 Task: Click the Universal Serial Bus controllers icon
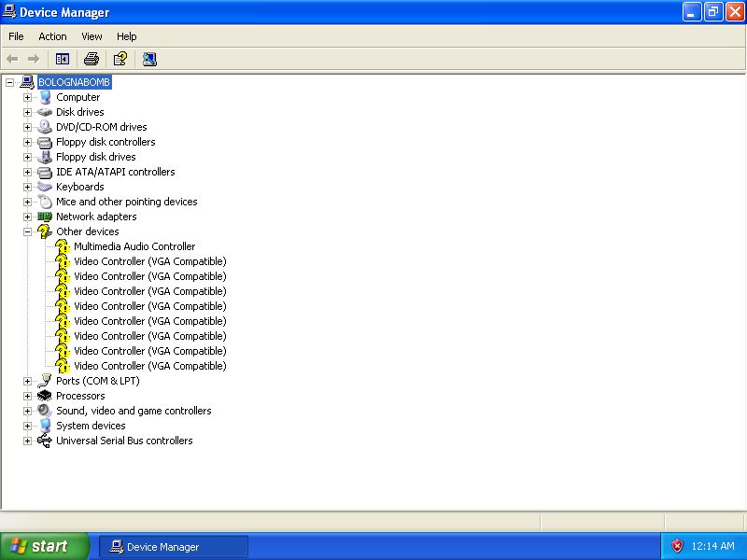point(45,441)
